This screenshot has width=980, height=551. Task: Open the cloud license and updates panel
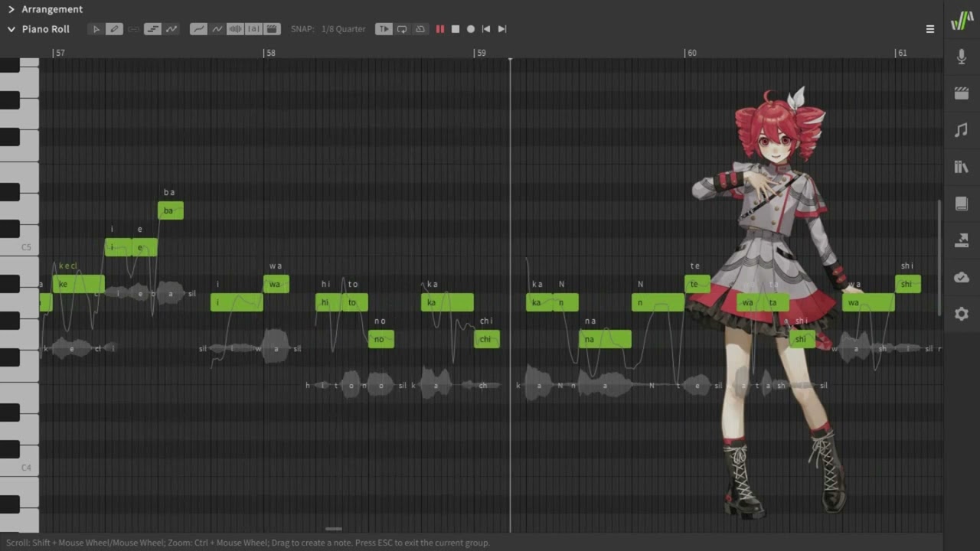coord(962,277)
